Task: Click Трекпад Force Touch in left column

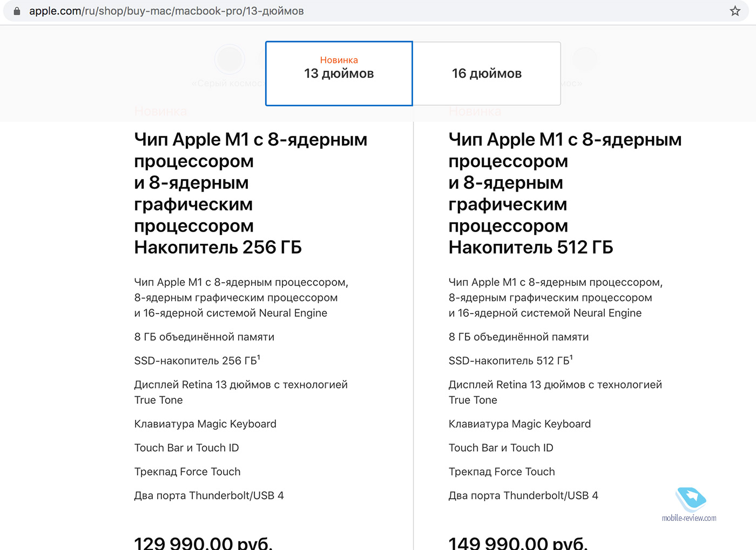Action: click(x=187, y=471)
